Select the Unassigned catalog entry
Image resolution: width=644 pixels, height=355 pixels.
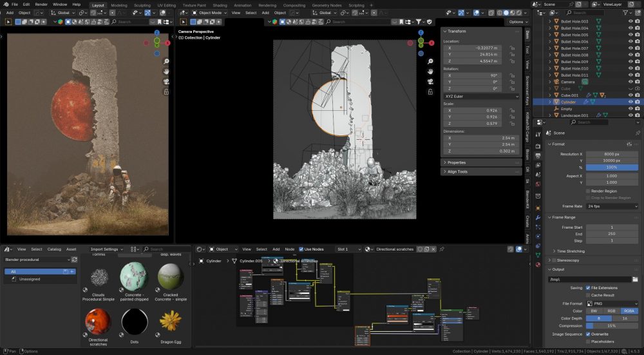(30, 279)
